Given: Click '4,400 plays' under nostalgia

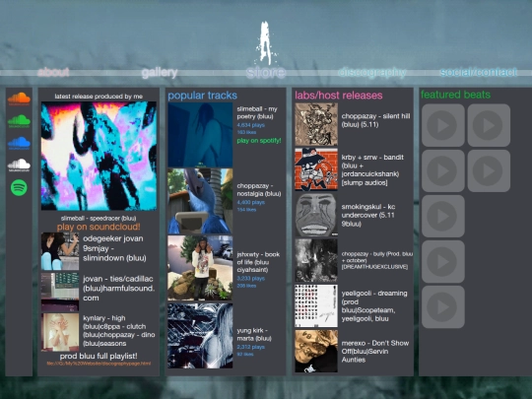Looking at the screenshot, I should pyautogui.click(x=251, y=202).
